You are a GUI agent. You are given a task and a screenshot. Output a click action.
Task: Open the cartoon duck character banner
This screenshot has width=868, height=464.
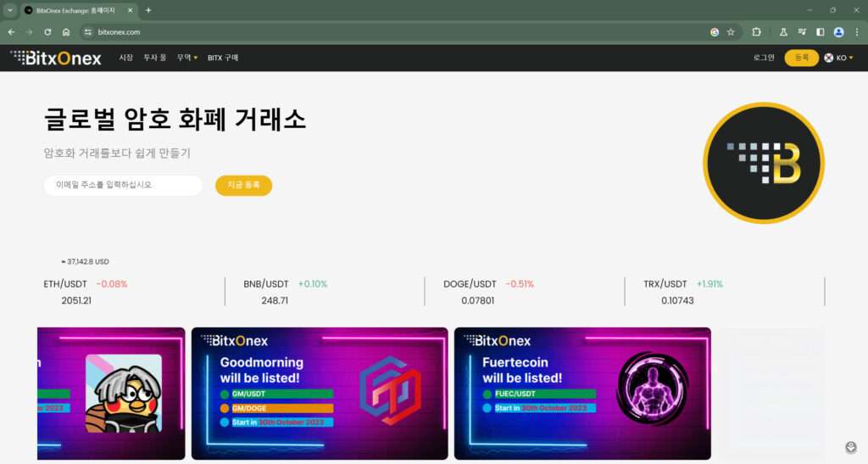[x=111, y=393]
